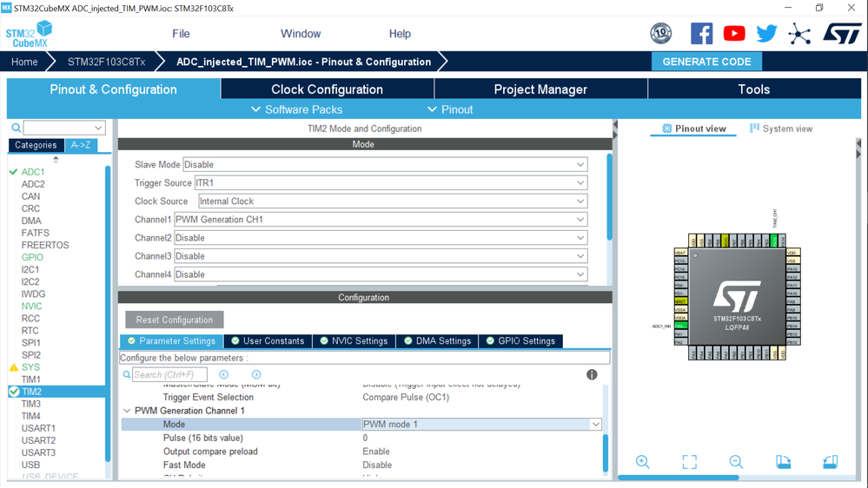Viewport: 868px width, 488px height.
Task: Open the User Constants tab
Action: click(x=268, y=341)
